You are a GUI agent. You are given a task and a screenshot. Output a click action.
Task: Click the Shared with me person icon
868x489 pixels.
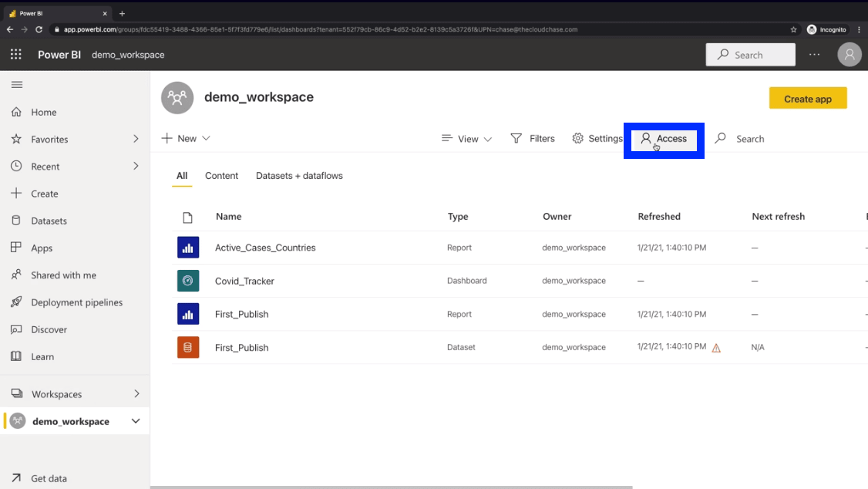click(16, 275)
